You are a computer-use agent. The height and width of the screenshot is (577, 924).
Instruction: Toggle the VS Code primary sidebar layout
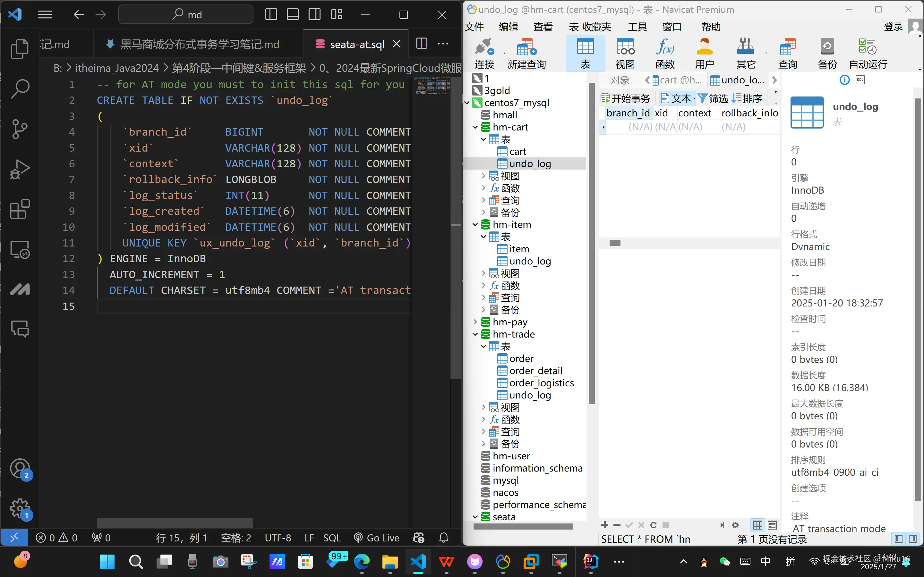[x=271, y=14]
